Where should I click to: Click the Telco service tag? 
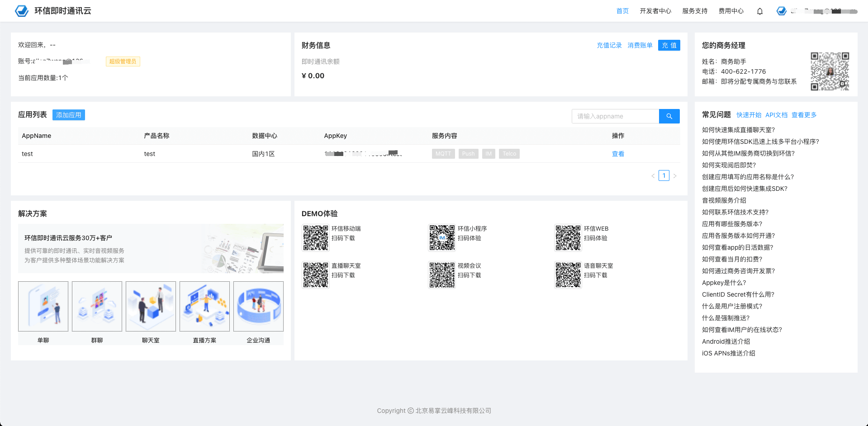pyautogui.click(x=509, y=154)
